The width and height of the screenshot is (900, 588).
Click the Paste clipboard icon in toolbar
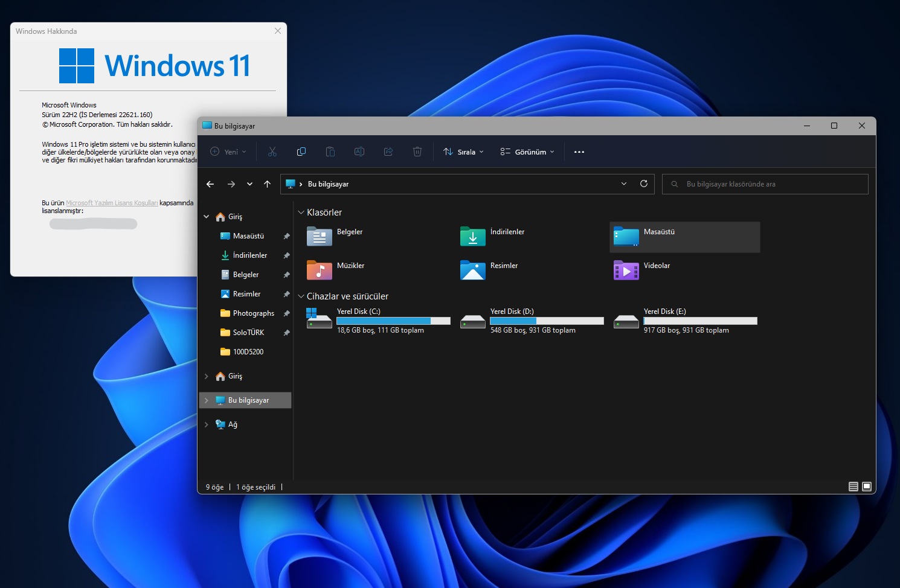point(330,152)
